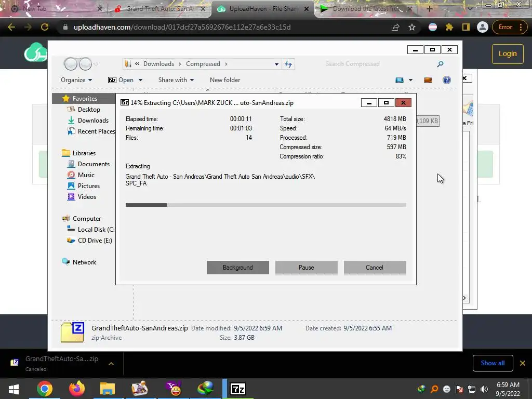Screen dimensions: 532x399
Task: Open Firefox from the taskbar
Action: click(x=76, y=389)
